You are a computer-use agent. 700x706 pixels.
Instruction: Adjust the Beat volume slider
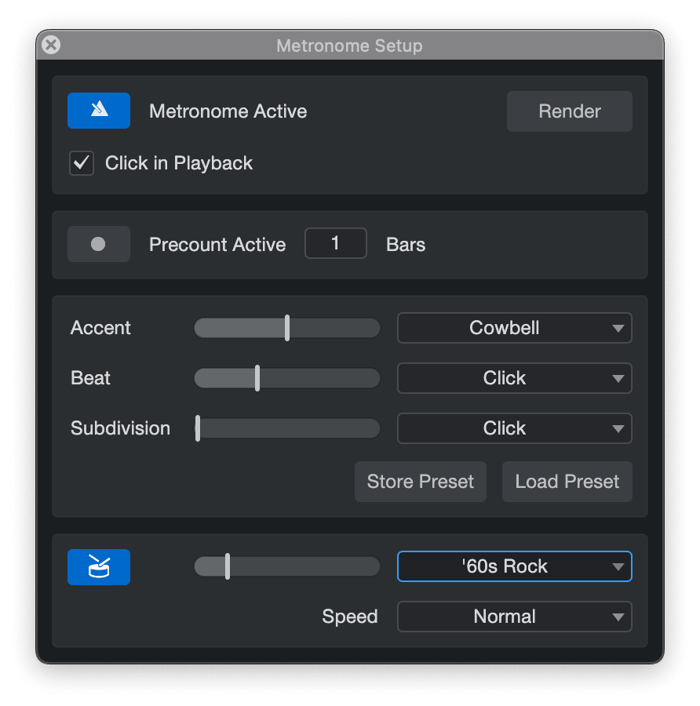pyautogui.click(x=287, y=378)
